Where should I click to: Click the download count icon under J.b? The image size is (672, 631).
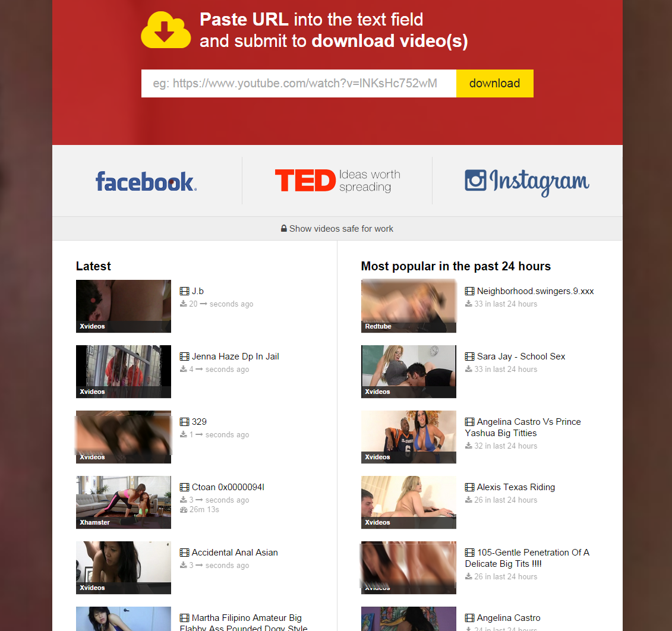click(184, 304)
